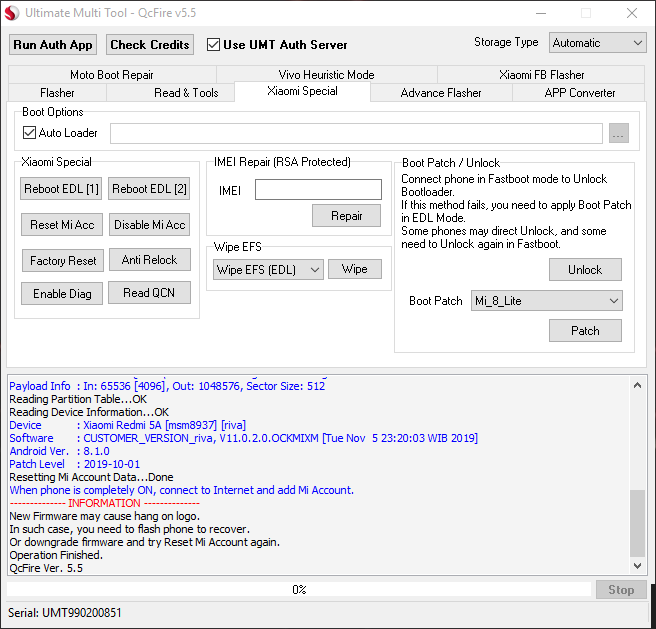
Task: Click the log scroll down arrow
Action: [x=637, y=566]
